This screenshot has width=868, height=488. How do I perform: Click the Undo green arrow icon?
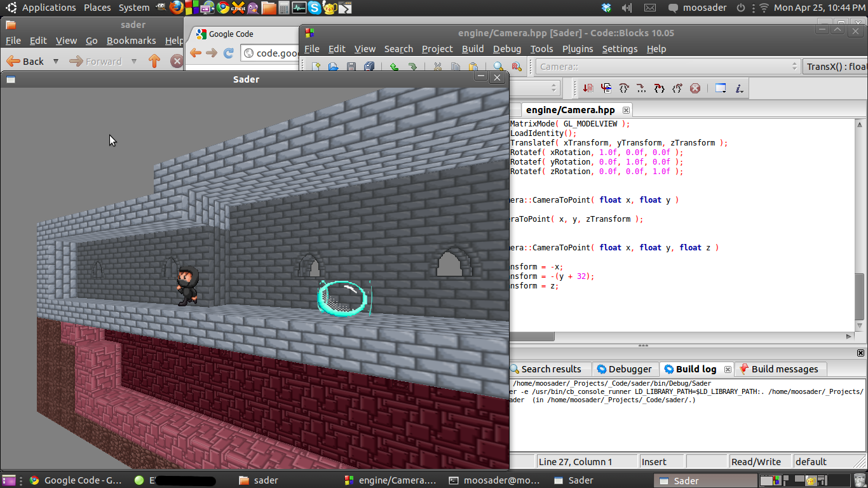(394, 67)
